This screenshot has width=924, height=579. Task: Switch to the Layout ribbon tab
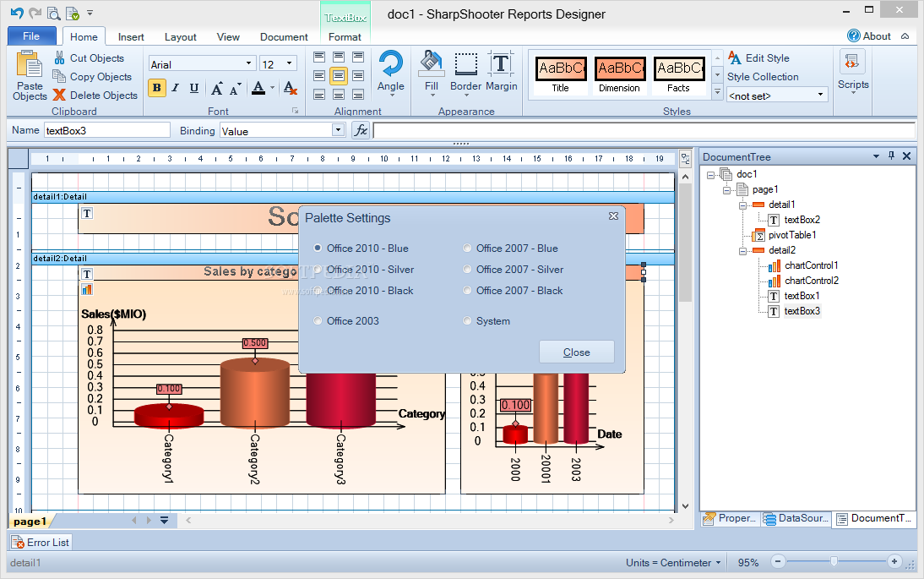[x=180, y=36]
